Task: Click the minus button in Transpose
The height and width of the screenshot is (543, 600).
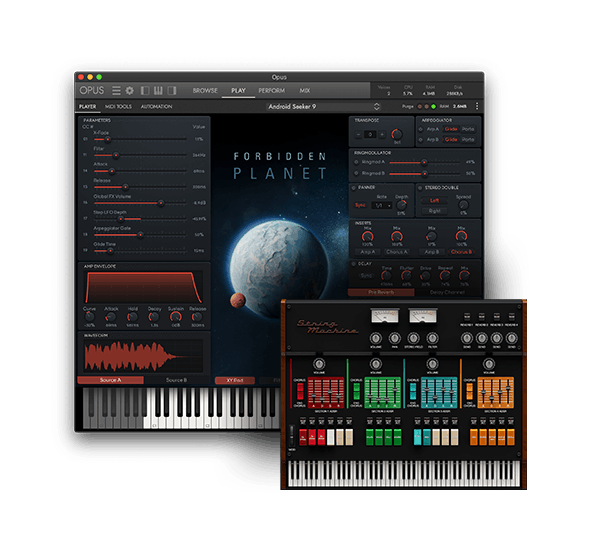Action: (359, 133)
